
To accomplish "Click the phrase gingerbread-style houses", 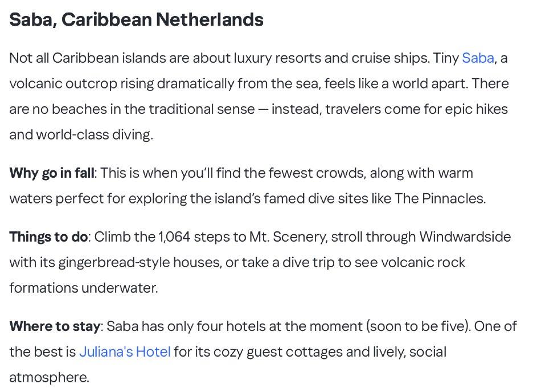I will [139, 263].
